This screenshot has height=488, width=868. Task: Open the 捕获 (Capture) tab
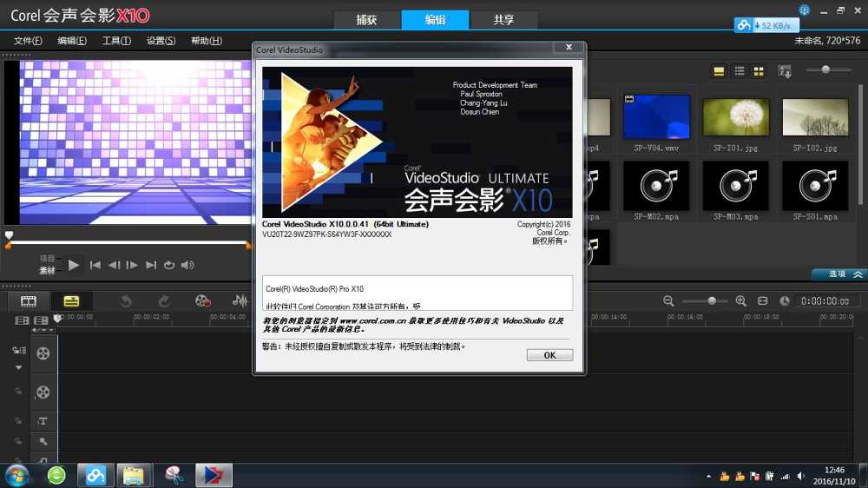[x=366, y=20]
